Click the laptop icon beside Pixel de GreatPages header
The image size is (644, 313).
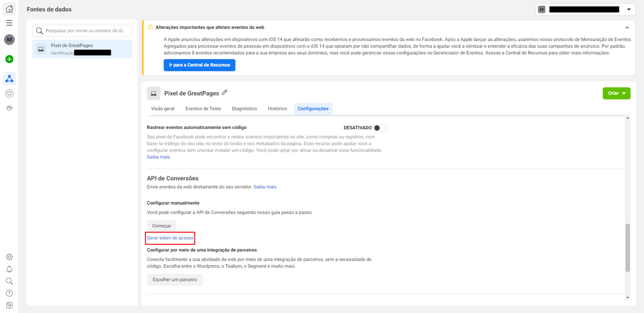click(153, 93)
